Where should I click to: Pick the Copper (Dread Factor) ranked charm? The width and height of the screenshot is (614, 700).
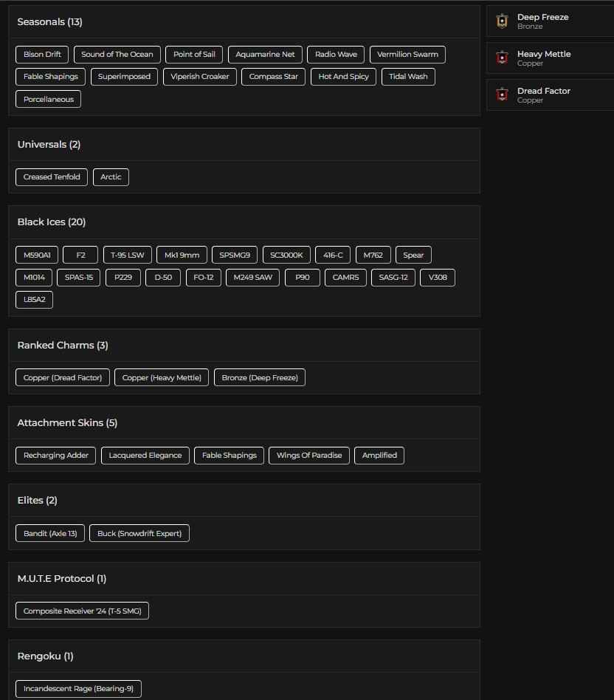coord(62,377)
